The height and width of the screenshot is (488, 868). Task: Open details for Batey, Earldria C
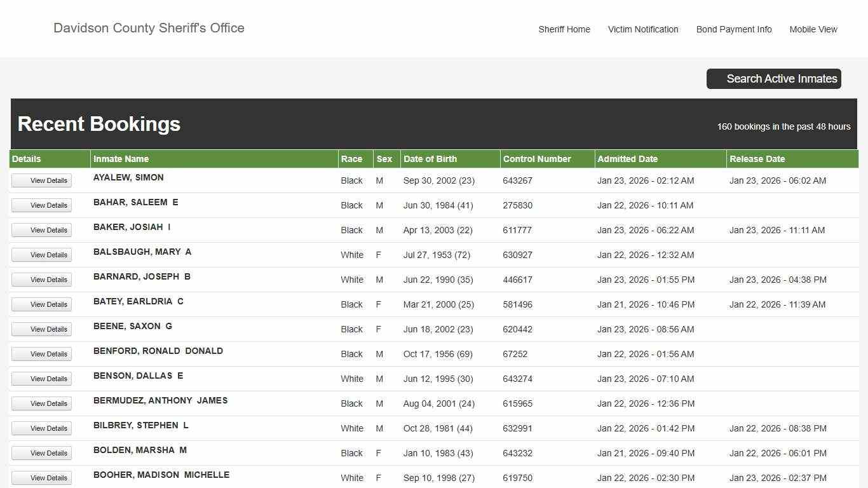coord(42,304)
